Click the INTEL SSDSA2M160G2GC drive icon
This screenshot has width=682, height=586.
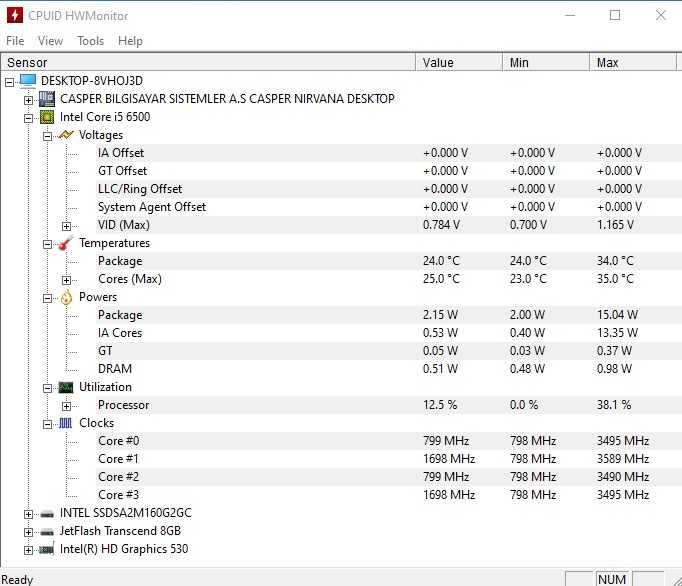point(47,514)
